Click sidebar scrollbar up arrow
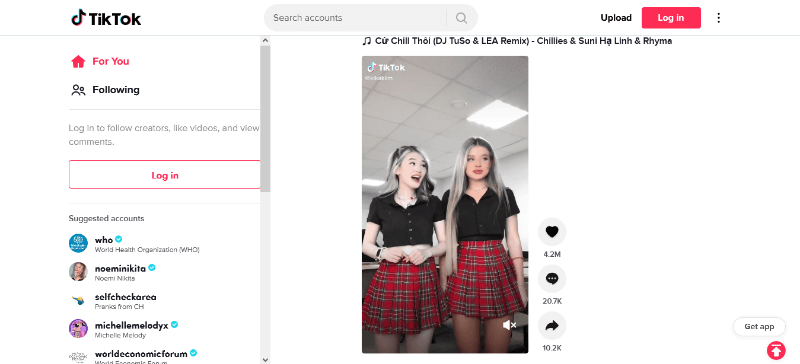Screen dimensions: 800x364 265,40
